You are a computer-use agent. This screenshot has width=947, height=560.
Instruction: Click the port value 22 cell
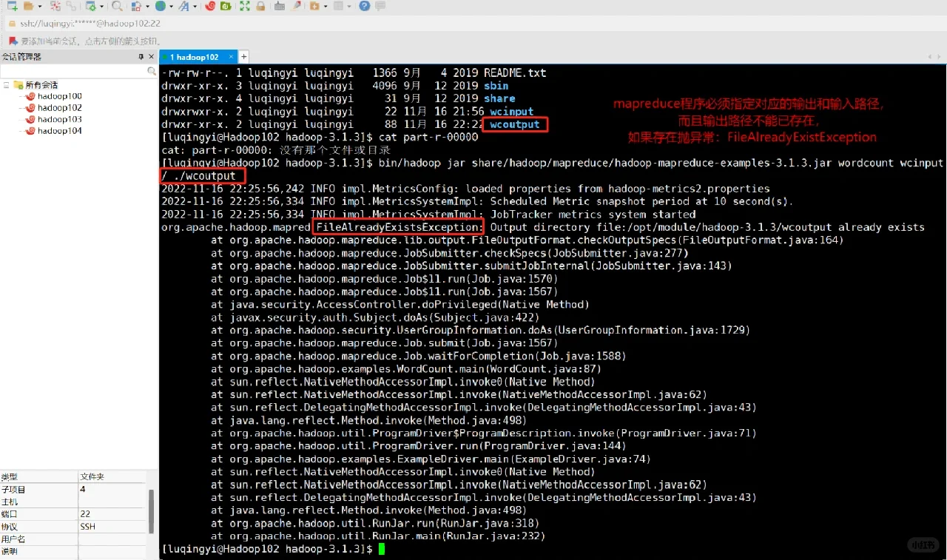point(112,514)
